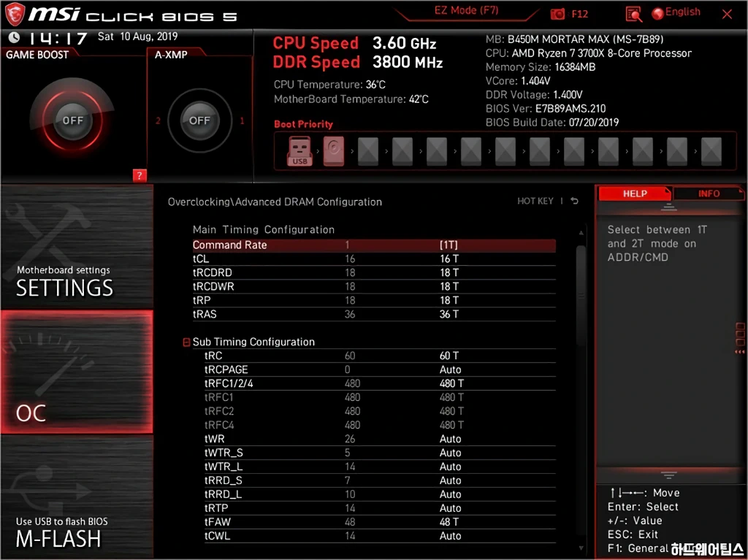Click the back arrow next to HOT KEY
The width and height of the screenshot is (748, 560).
point(575,202)
